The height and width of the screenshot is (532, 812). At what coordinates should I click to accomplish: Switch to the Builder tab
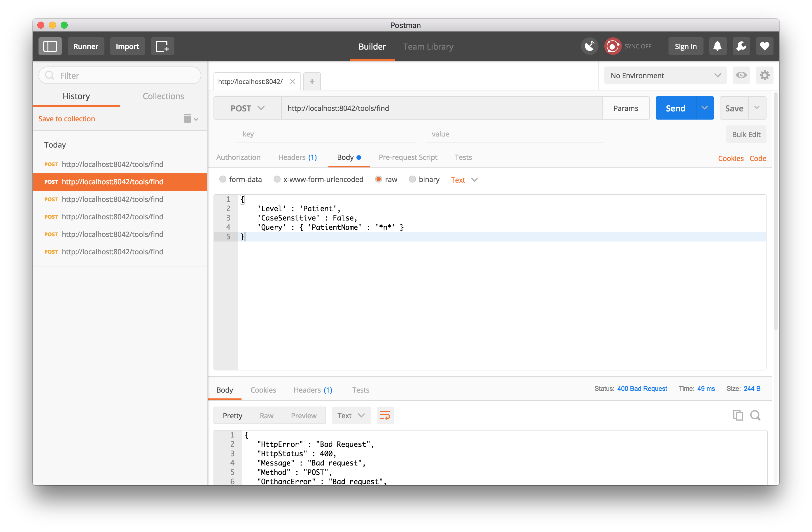click(372, 46)
